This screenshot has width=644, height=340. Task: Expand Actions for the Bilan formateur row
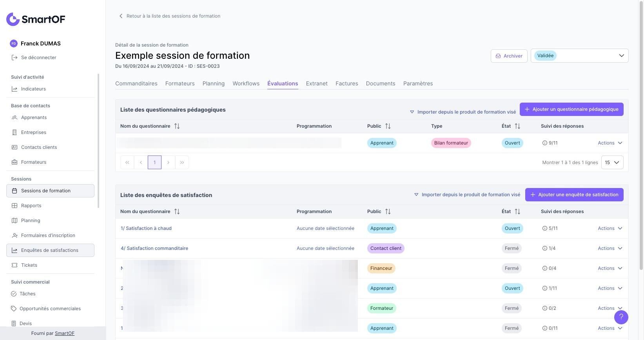tap(610, 143)
